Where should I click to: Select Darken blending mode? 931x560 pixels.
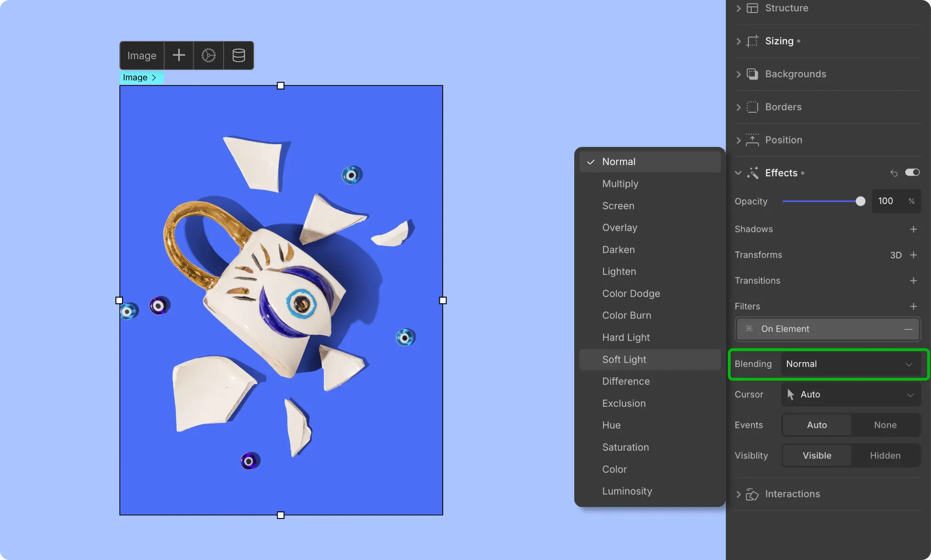[650, 249]
